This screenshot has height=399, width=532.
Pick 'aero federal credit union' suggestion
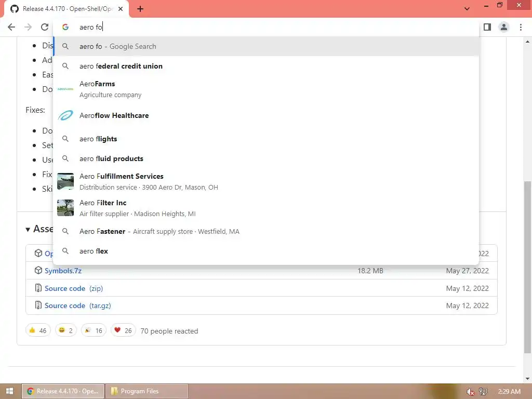click(266, 66)
